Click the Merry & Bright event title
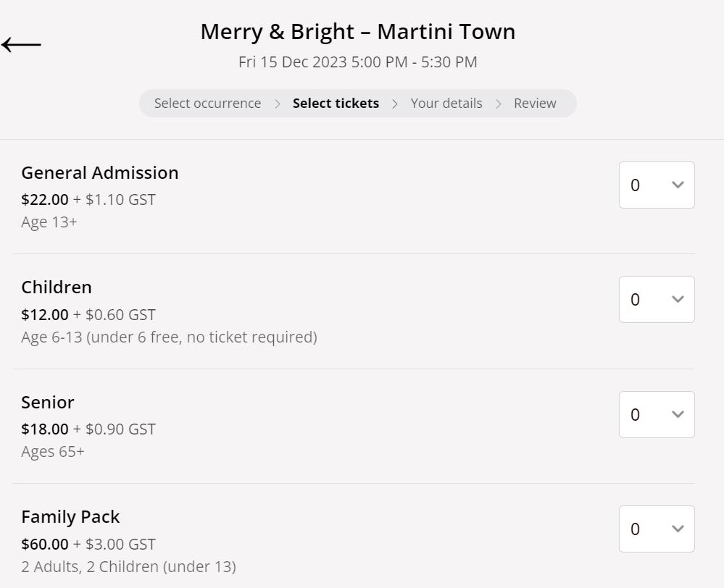The height and width of the screenshot is (588, 724). 358,32
